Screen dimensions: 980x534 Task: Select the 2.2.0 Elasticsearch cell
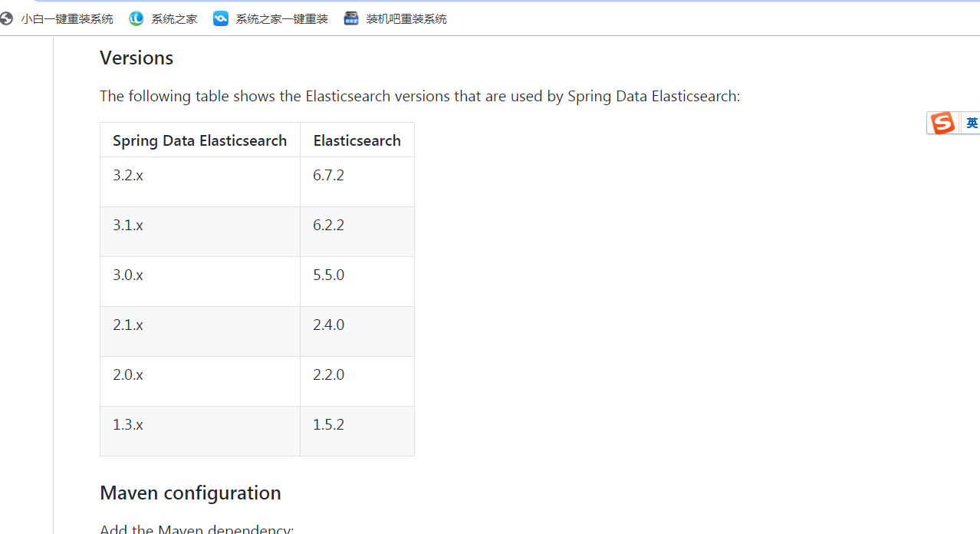click(328, 375)
